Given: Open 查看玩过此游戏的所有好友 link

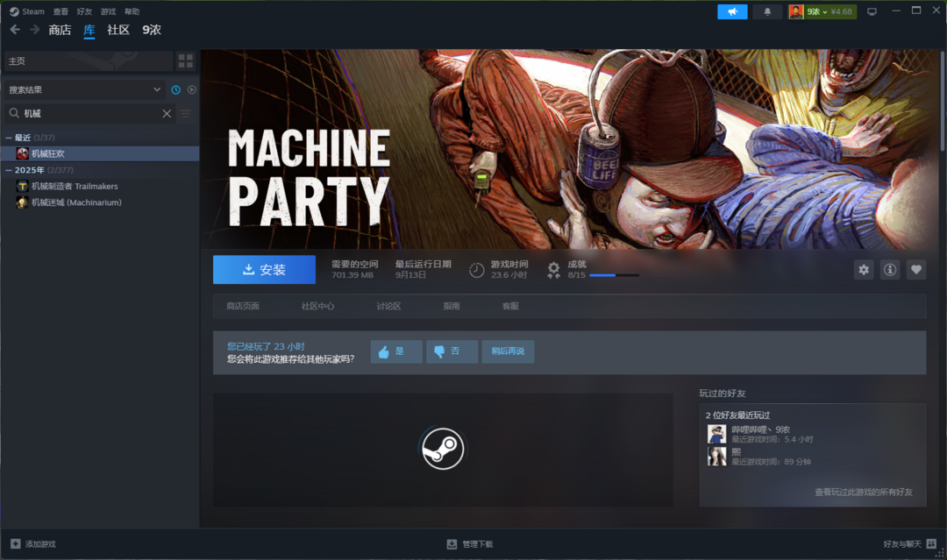Looking at the screenshot, I should pos(864,492).
